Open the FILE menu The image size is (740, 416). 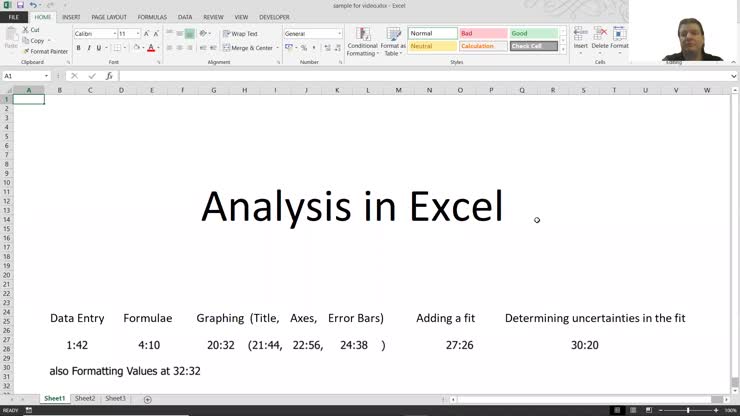pos(14,17)
